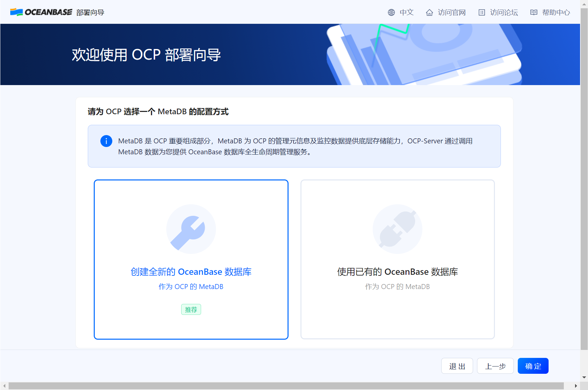The width and height of the screenshot is (588, 390).
Task: Click the scroll up arrow
Action: point(584,4)
